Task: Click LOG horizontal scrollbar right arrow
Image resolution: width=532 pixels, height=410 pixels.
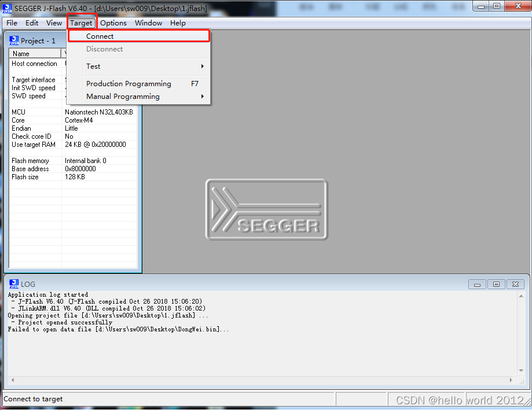Action: [511, 380]
